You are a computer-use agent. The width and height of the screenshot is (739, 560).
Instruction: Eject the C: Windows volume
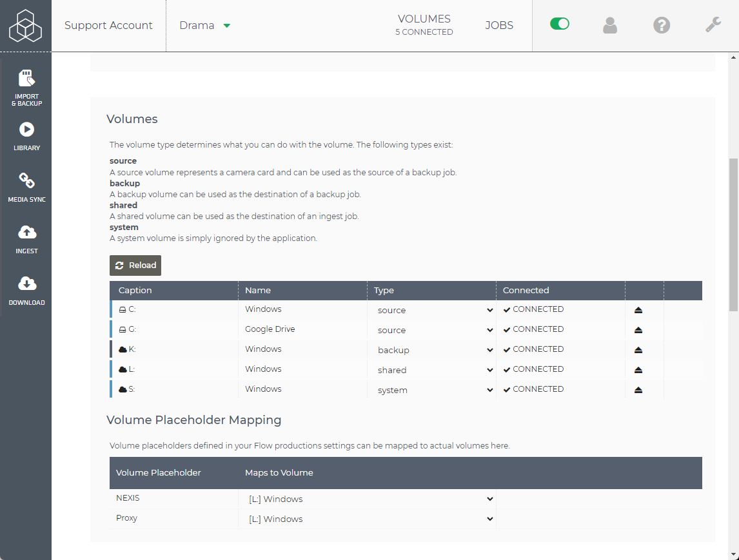click(638, 310)
